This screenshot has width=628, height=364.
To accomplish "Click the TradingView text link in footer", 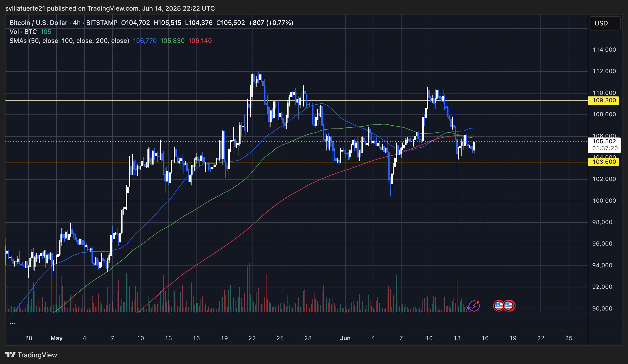I will [37, 355].
